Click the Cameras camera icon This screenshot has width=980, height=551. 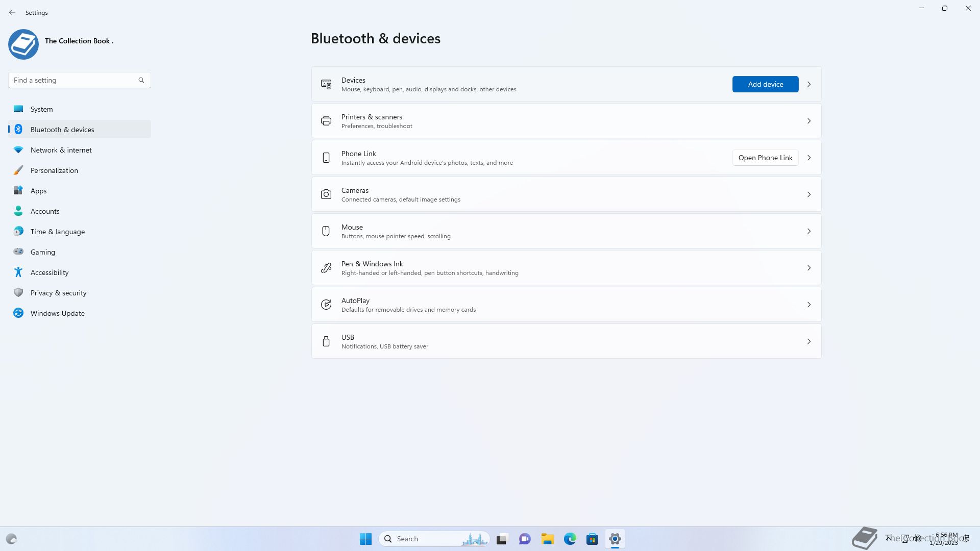[x=326, y=194]
